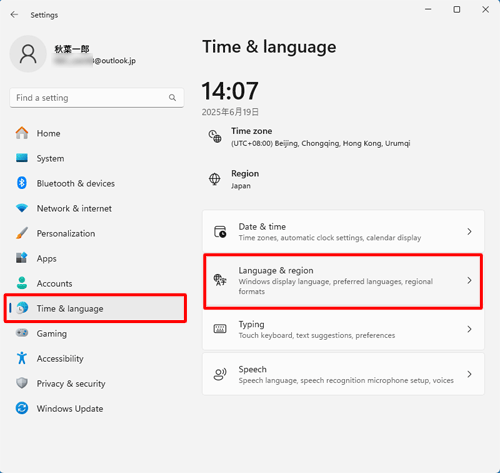Click the Personalization paintbrush icon
Screen dimensions: 500x473
22,233
